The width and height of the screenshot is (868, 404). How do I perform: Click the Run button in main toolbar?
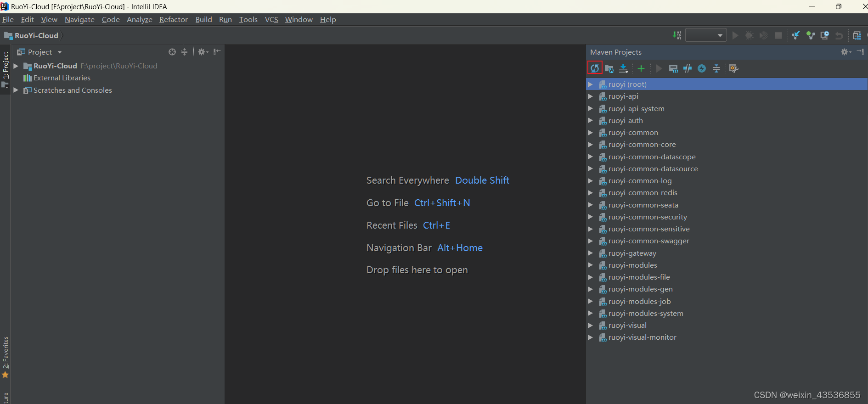[x=735, y=35]
